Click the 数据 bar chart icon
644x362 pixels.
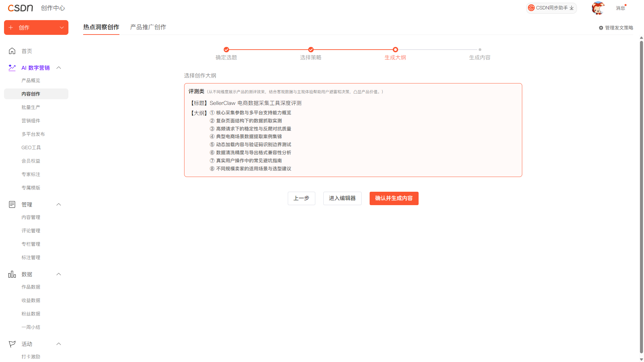tap(12, 274)
